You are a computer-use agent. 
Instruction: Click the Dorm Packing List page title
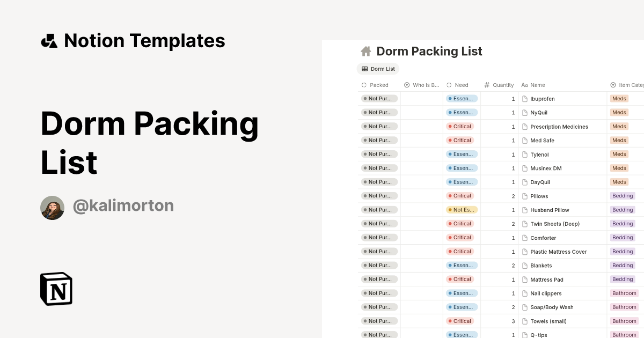click(429, 51)
